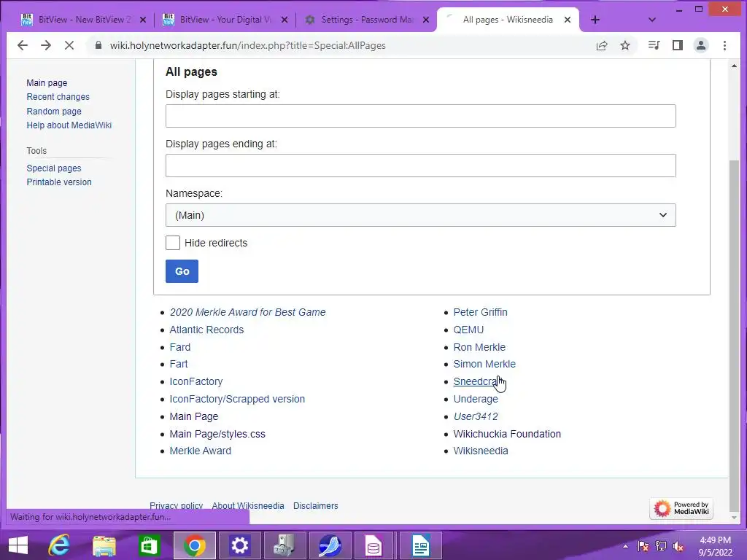Stop loading the current page

click(x=69, y=46)
